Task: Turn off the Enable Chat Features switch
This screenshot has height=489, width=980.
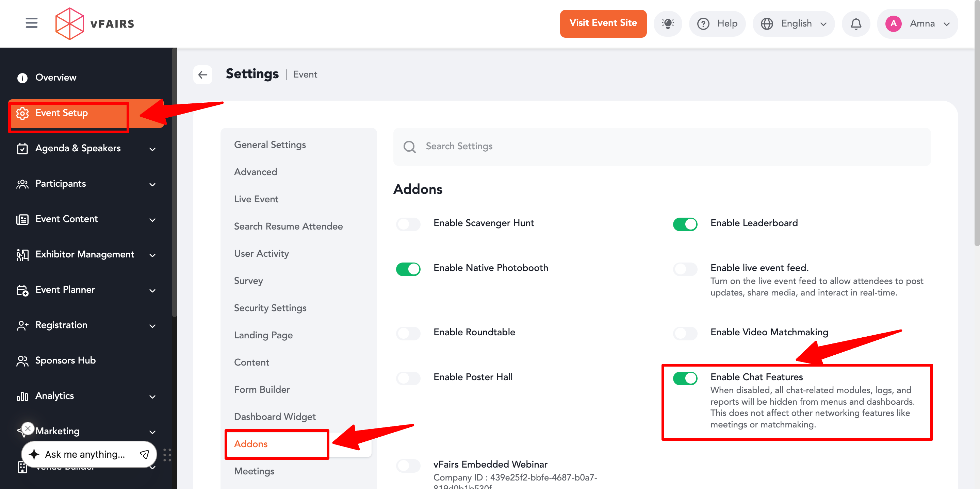Action: click(x=685, y=378)
